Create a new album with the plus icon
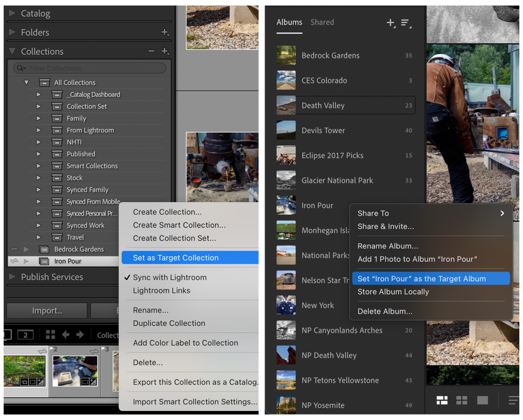523x420 pixels. [x=390, y=23]
